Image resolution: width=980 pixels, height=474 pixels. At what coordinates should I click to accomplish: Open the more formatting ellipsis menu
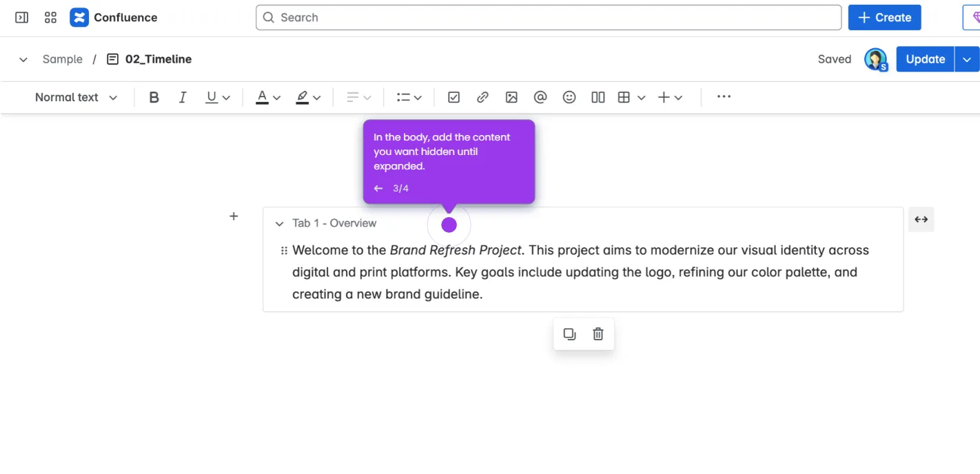[x=724, y=97]
